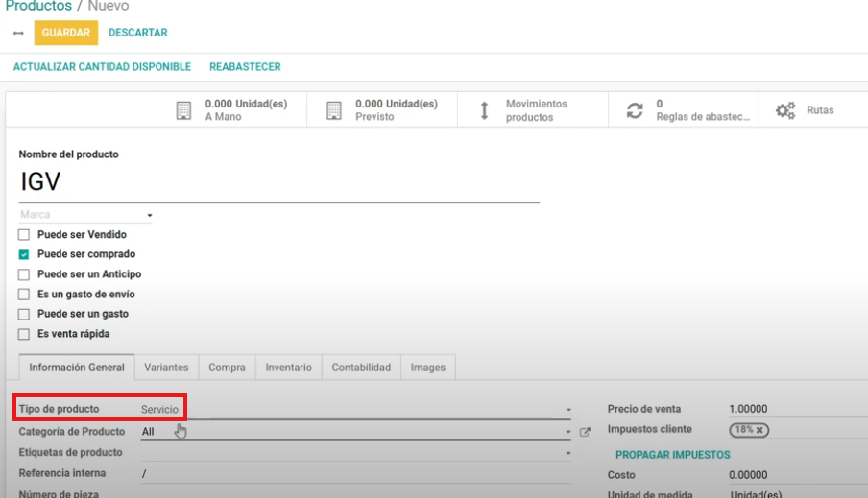Screen dimensions: 868x498
Task: Uncheck Puede ser comprado checkbox
Action: [24, 255]
